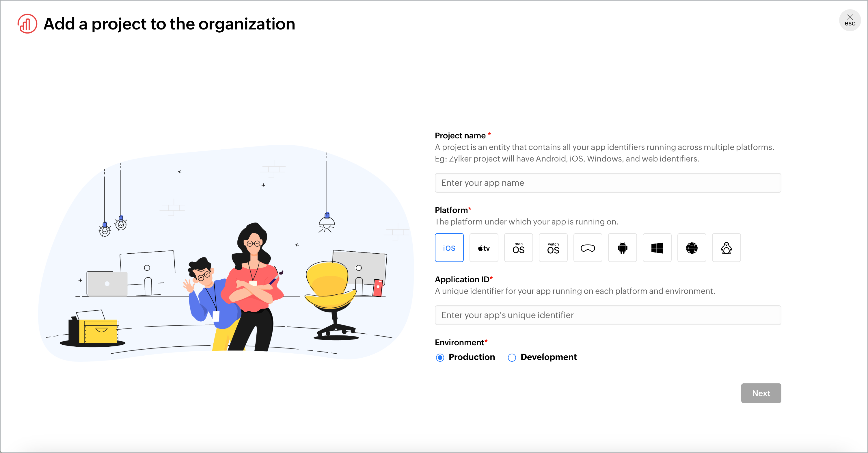Screen dimensions: 868x453
Task: Choose the Android robot platform
Action: pyautogui.click(x=622, y=248)
